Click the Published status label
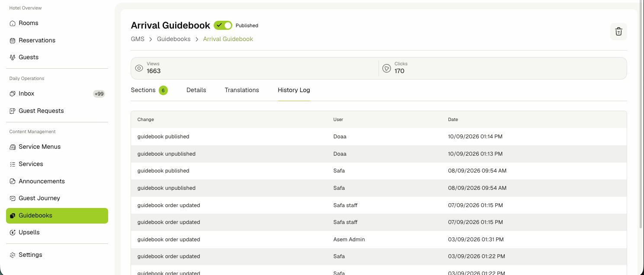The width and height of the screenshot is (644, 275). click(247, 26)
